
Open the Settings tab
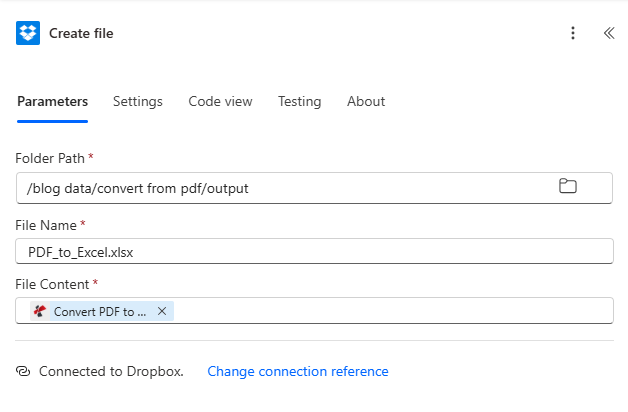click(137, 101)
